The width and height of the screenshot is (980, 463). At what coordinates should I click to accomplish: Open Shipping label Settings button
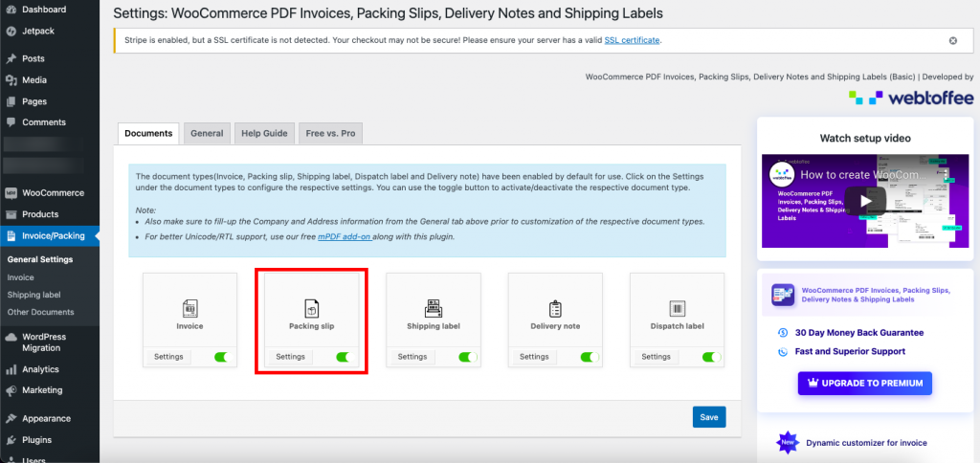[x=412, y=357]
